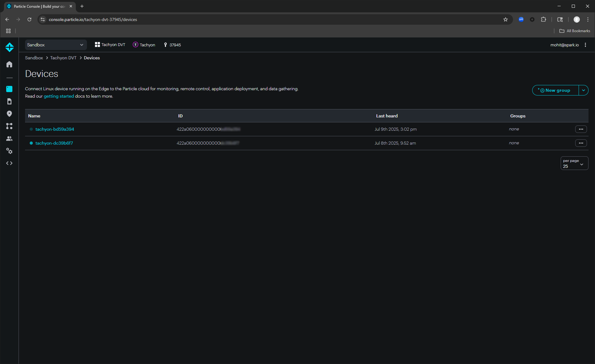The image size is (595, 364).
Task: Open the Settings gears sidebar icon
Action: click(x=9, y=151)
